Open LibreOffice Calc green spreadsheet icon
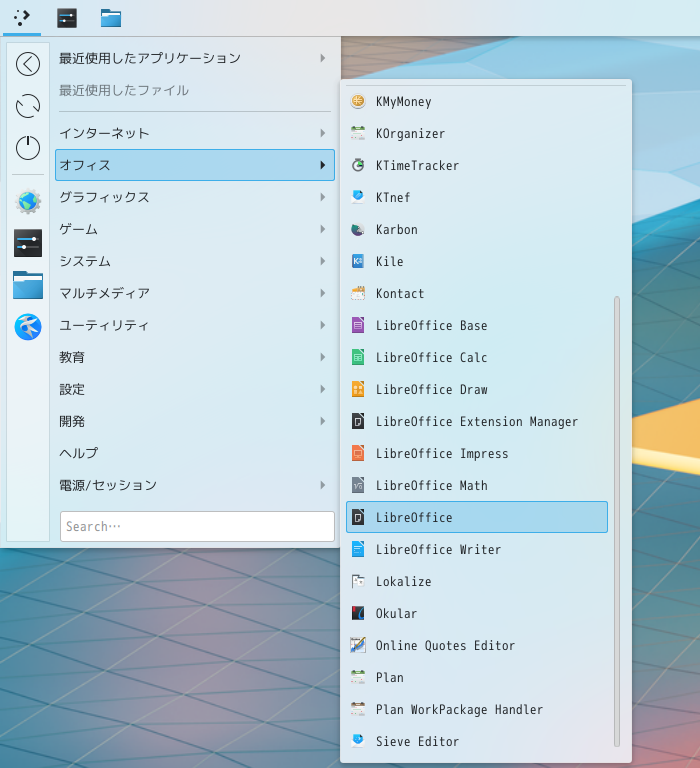 pyautogui.click(x=358, y=358)
